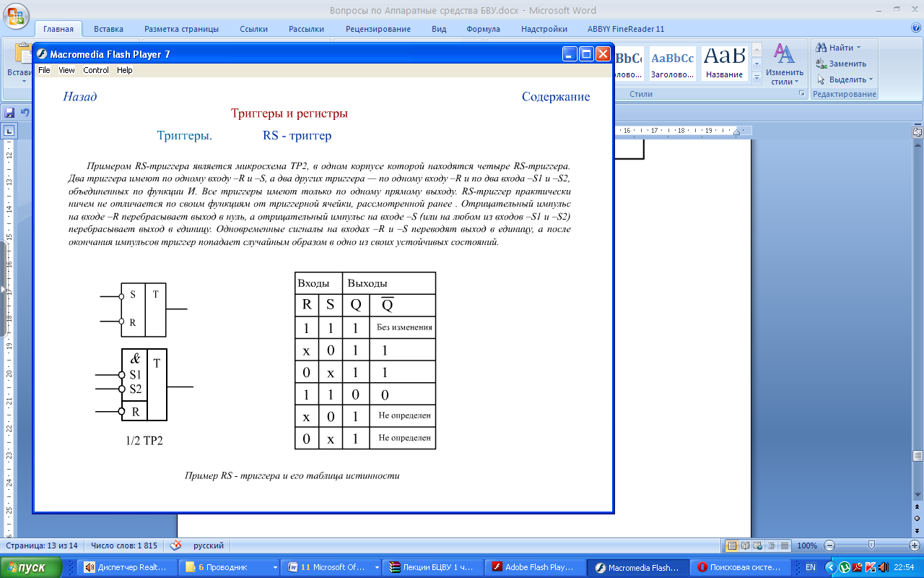Open the Вставить paste dropdown arrow
The height and width of the screenshot is (578, 924).
click(x=23, y=82)
